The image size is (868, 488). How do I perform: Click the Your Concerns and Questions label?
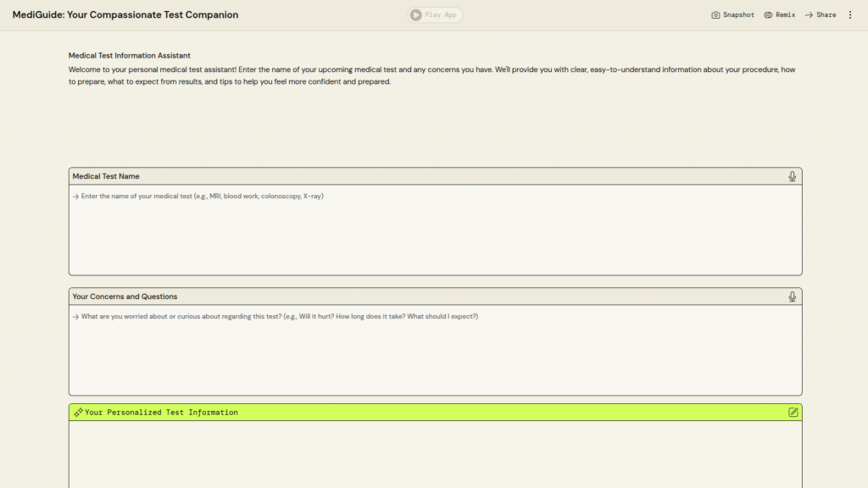pyautogui.click(x=125, y=297)
